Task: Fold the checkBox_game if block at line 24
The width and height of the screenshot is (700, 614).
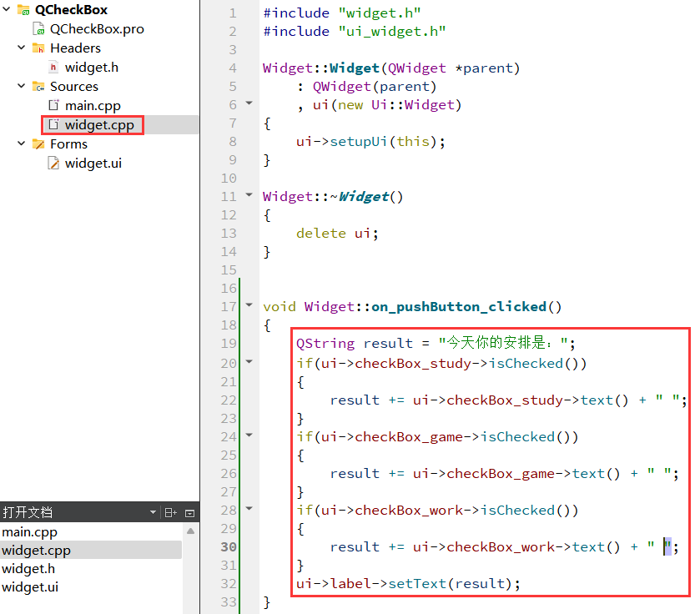Action: (x=249, y=435)
